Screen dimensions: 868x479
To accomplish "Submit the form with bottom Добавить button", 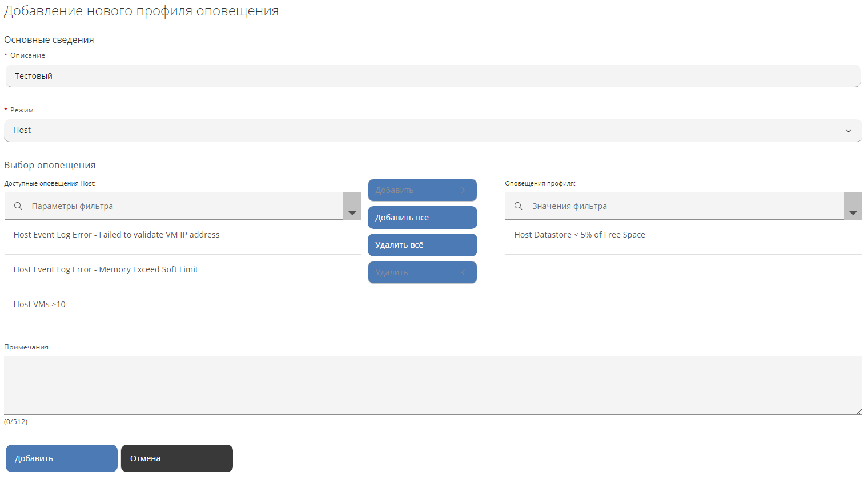I will tap(62, 458).
